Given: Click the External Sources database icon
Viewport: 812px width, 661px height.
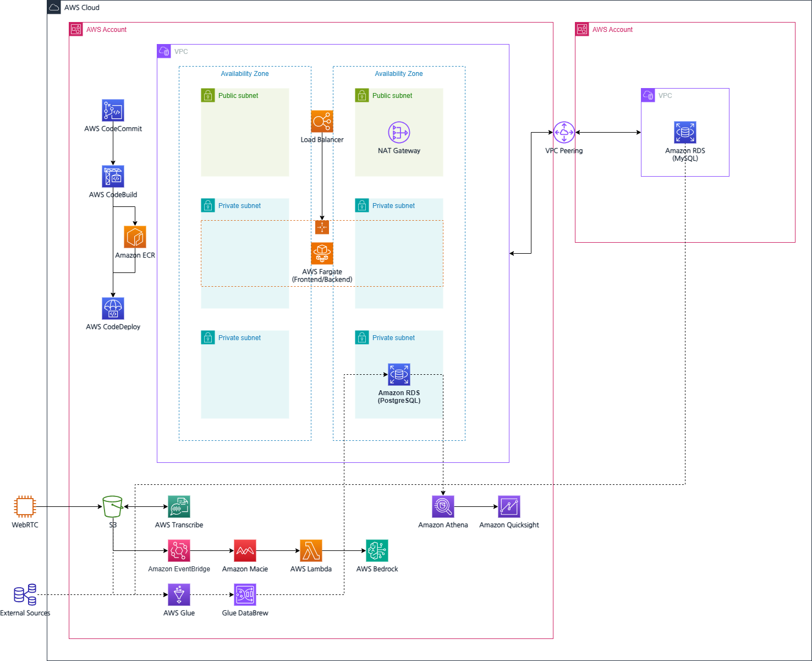Looking at the screenshot, I should point(25,594).
